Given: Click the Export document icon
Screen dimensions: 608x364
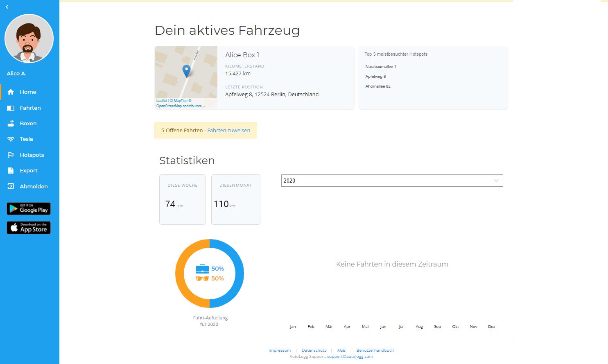Looking at the screenshot, I should [11, 171].
